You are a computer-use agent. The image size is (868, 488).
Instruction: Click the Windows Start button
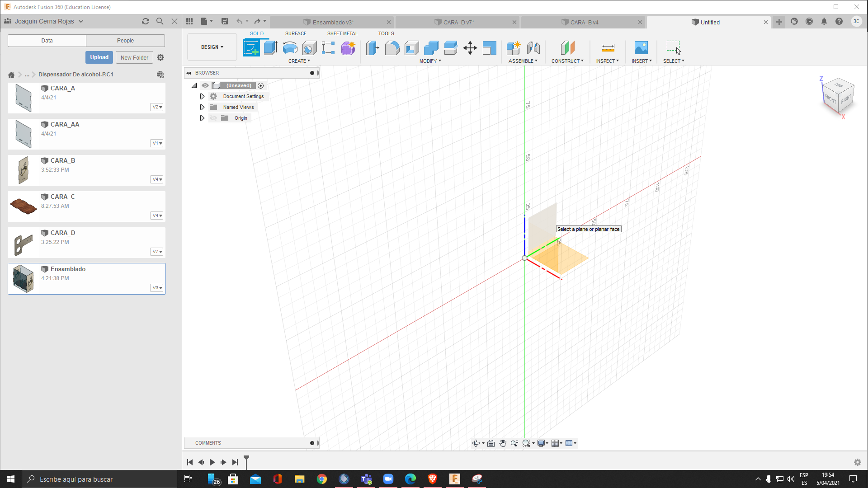[11, 479]
